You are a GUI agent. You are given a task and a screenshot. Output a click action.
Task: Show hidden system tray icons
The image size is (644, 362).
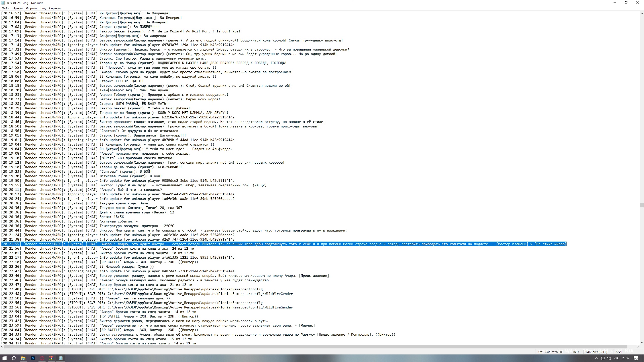596,358
